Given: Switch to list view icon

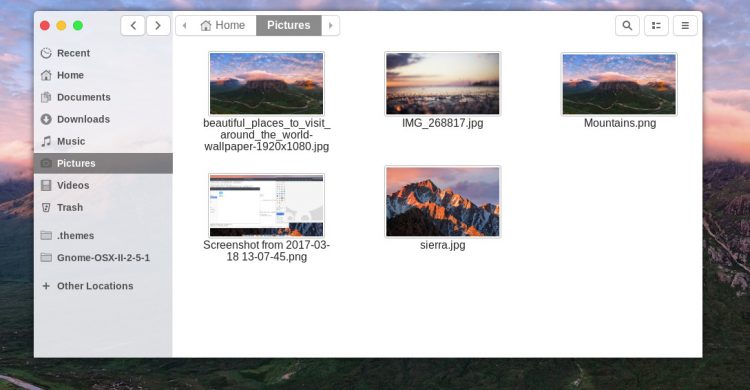Looking at the screenshot, I should coord(656,25).
